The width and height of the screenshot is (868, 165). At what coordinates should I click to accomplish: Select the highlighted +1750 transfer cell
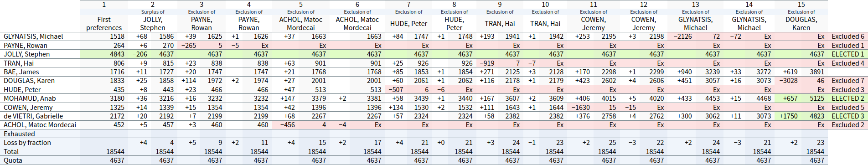tap(789, 116)
